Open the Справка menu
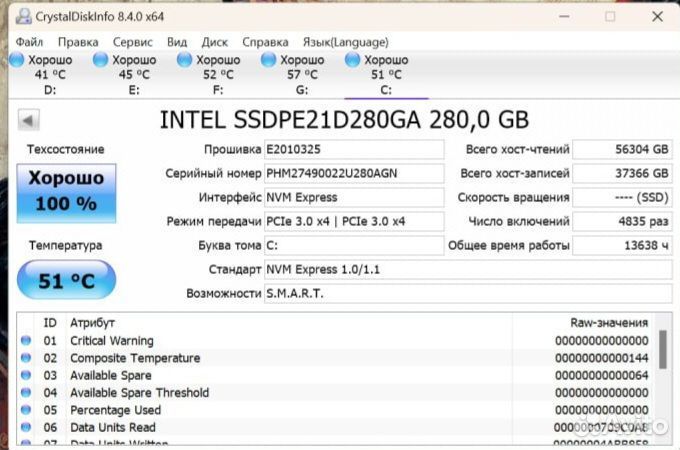 [x=265, y=42]
